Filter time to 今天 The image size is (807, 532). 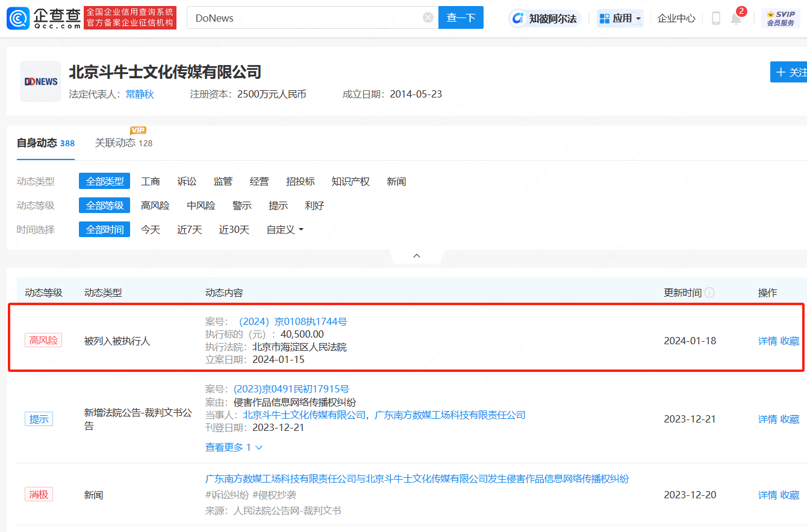(x=151, y=229)
